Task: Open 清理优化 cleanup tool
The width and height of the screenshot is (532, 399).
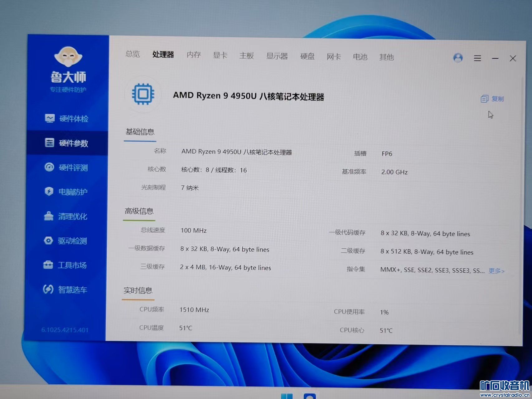Action: coord(66,216)
